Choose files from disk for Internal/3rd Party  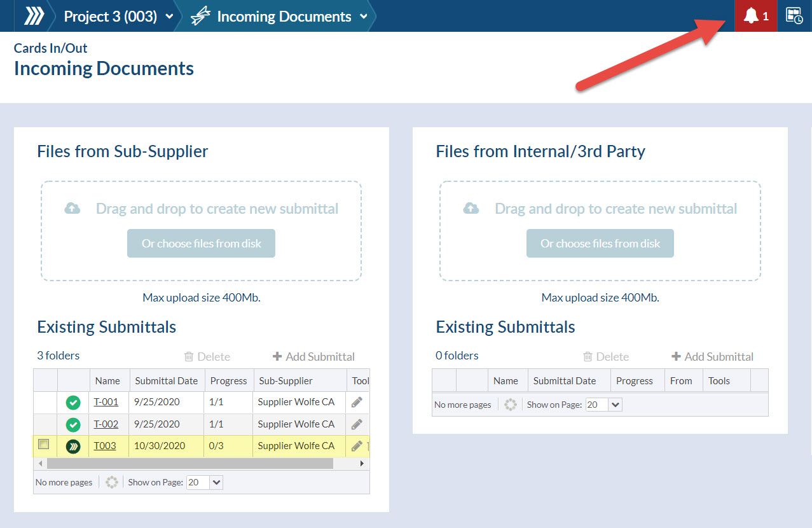tap(600, 244)
